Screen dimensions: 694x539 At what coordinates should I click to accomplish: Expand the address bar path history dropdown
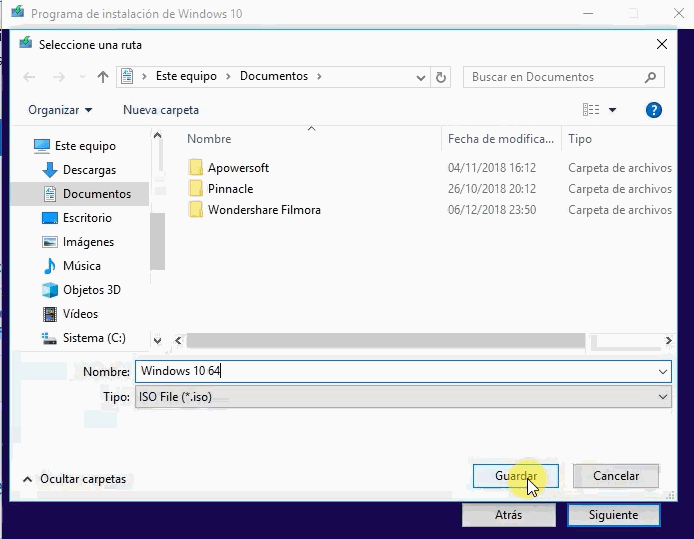pos(421,77)
